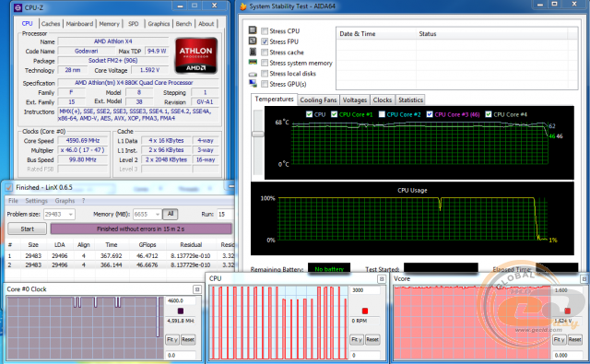Click the Start button in LinX
Image resolution: width=590 pixels, height=364 pixels.
pos(27,229)
